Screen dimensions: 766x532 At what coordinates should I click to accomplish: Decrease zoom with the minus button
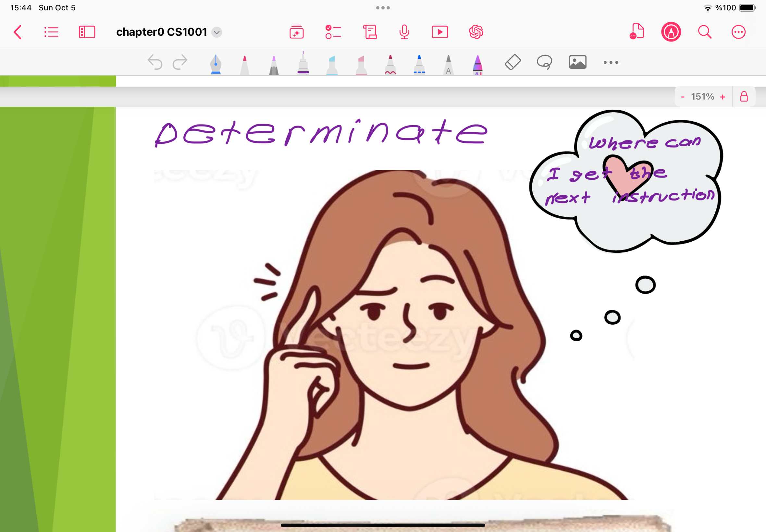[x=683, y=97]
